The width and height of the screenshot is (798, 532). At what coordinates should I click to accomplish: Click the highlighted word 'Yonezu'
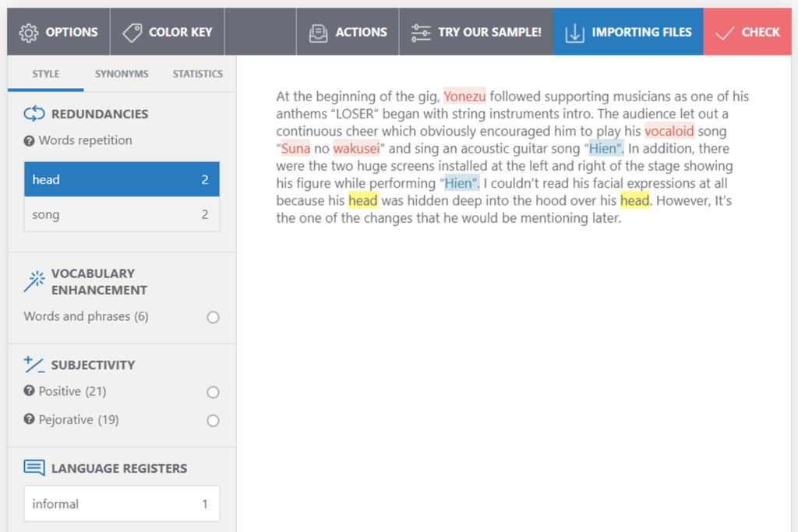(x=464, y=96)
